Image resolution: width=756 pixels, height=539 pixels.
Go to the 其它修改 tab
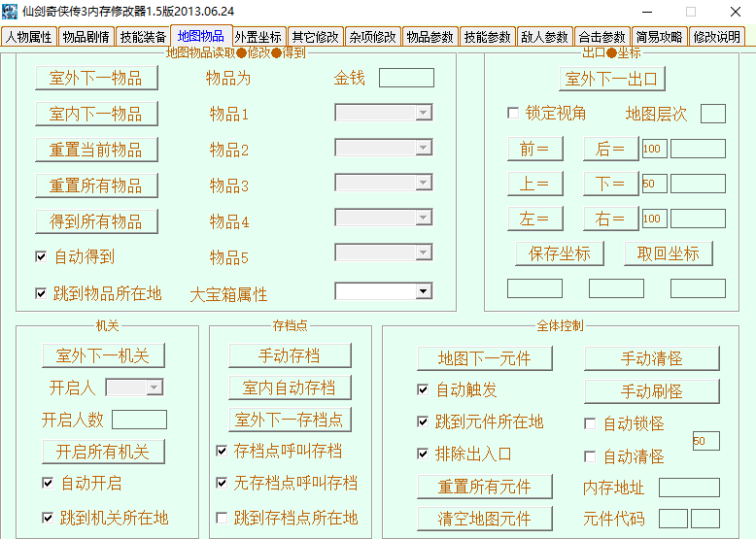click(315, 37)
